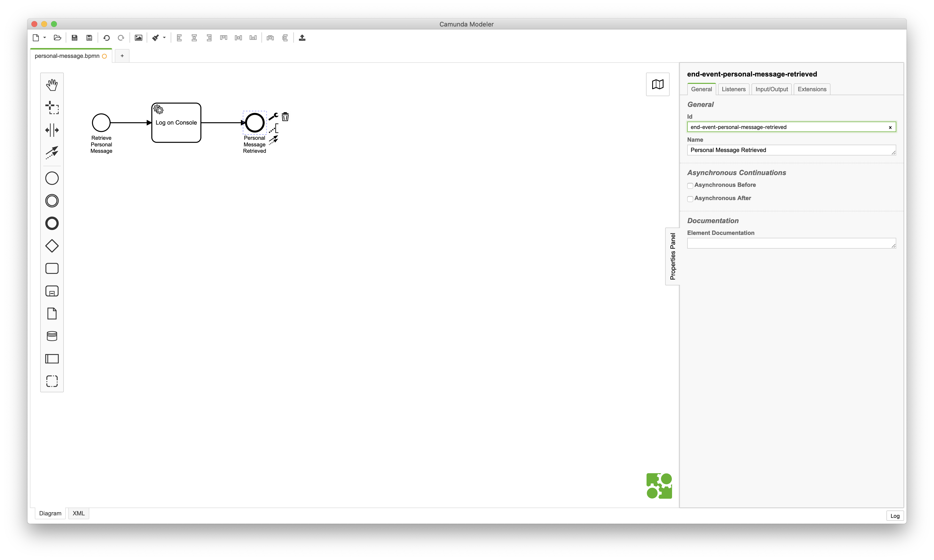Delete the selected end event with trash icon
The image size is (934, 560).
click(285, 117)
